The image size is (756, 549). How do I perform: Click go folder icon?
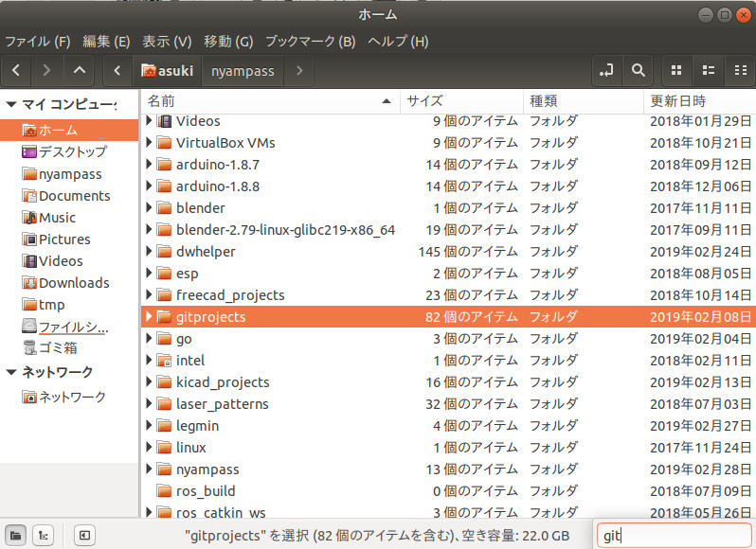click(165, 339)
